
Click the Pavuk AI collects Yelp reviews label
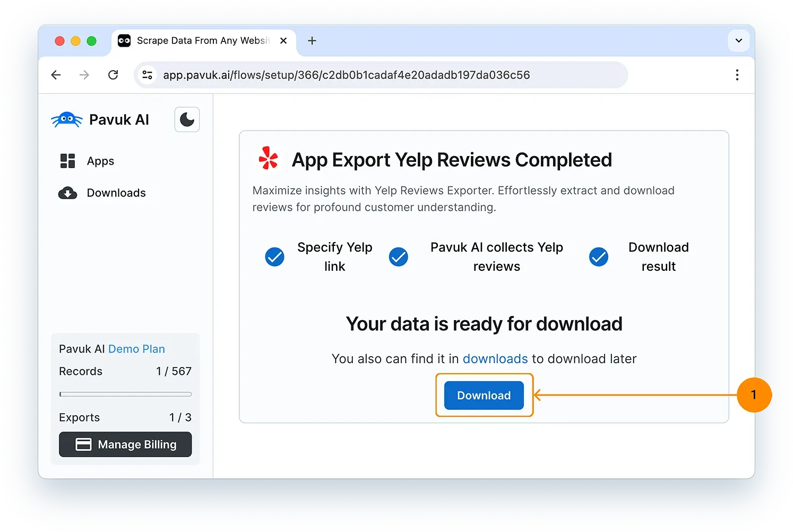(x=497, y=257)
